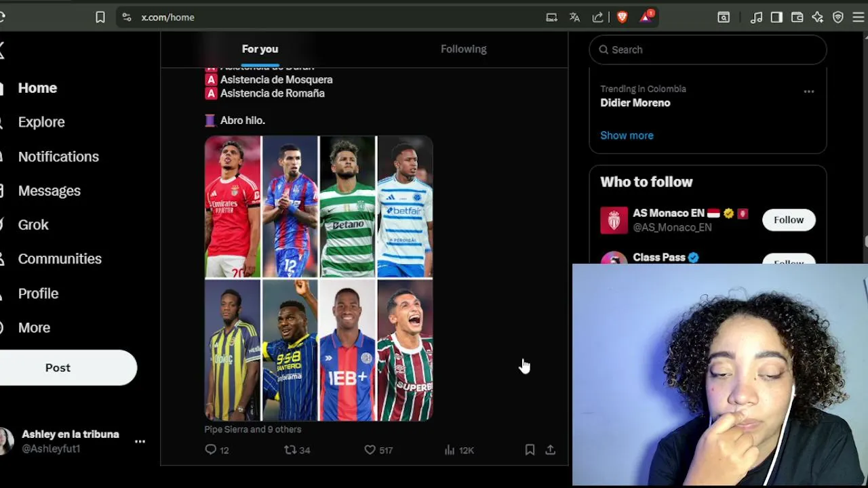Bookmark the page via address bar icon
The height and width of the screenshot is (488, 868).
point(100,18)
